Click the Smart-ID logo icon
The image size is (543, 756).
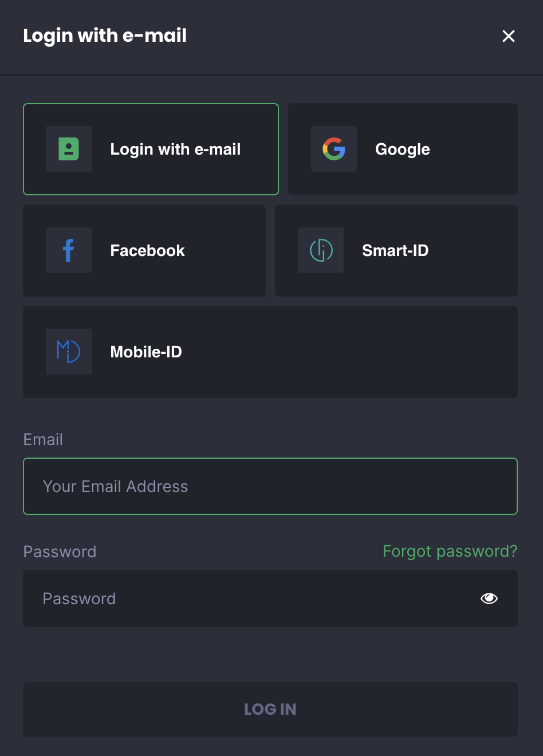[x=321, y=250]
